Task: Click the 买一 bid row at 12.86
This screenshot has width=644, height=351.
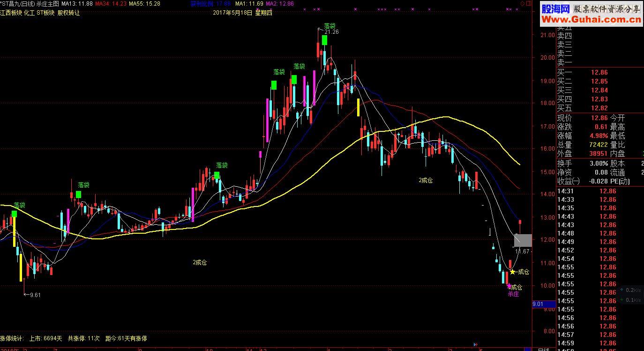Action: 600,73
